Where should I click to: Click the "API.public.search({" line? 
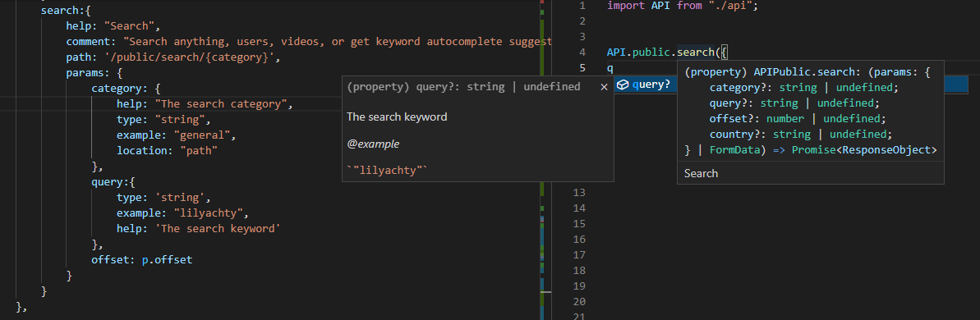[667, 53]
